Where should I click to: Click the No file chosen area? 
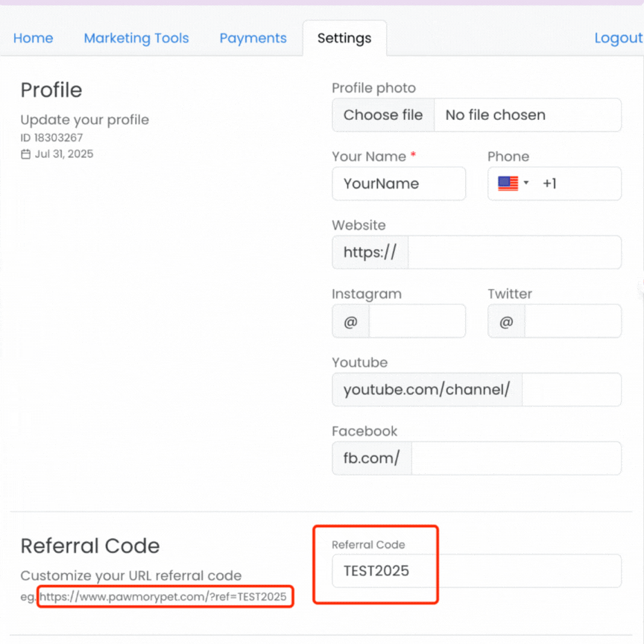(527, 115)
